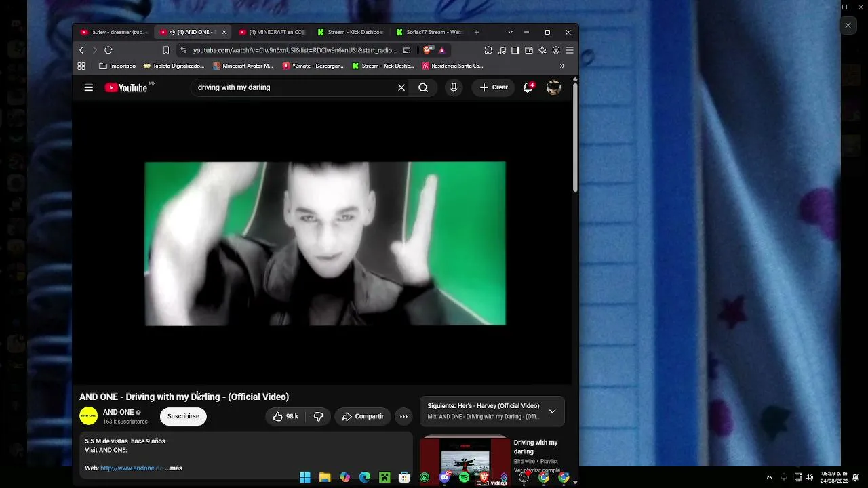Screen dimensions: 868x488
Task: Open a new browser tab with plus
Action: tap(477, 32)
